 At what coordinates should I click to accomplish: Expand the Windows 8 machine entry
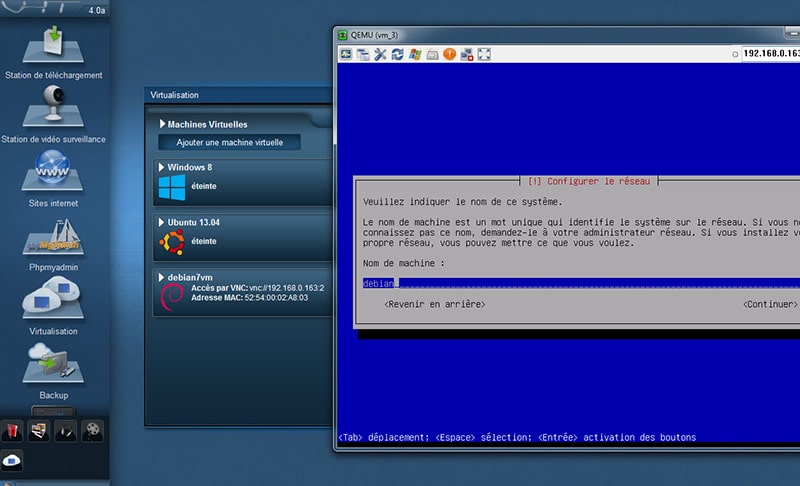pyautogui.click(x=161, y=167)
